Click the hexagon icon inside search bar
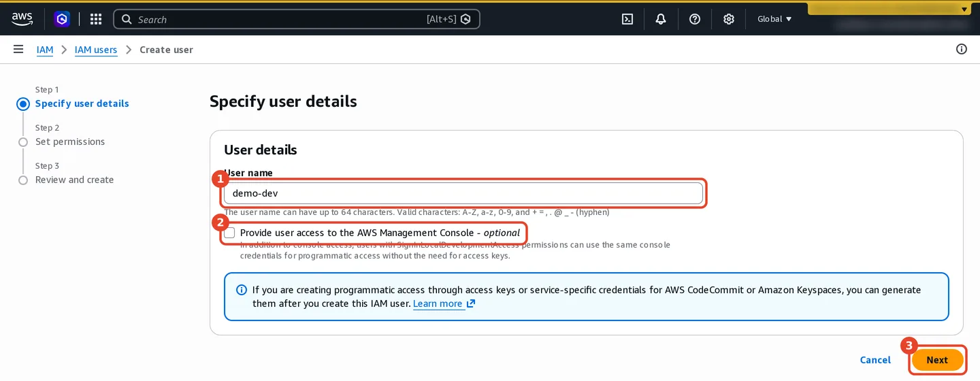 (465, 19)
